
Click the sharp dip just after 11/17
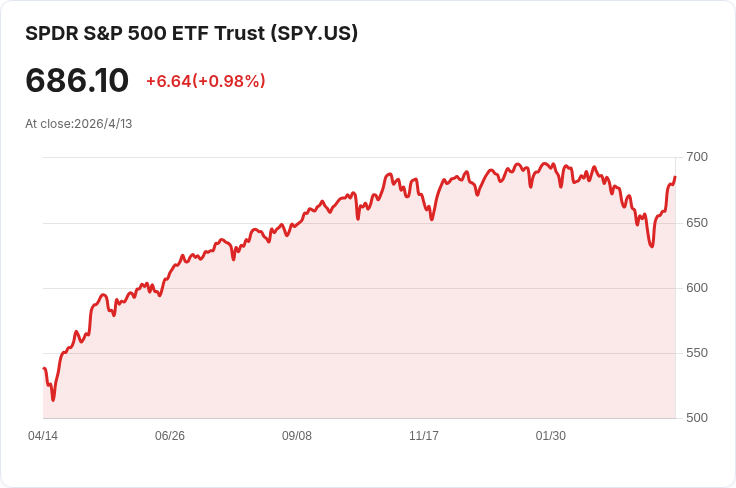click(432, 219)
